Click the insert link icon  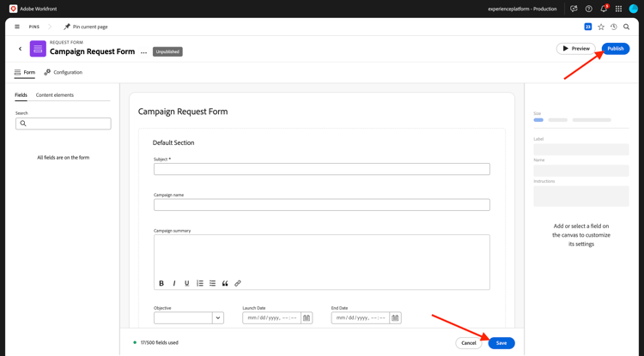coord(238,283)
